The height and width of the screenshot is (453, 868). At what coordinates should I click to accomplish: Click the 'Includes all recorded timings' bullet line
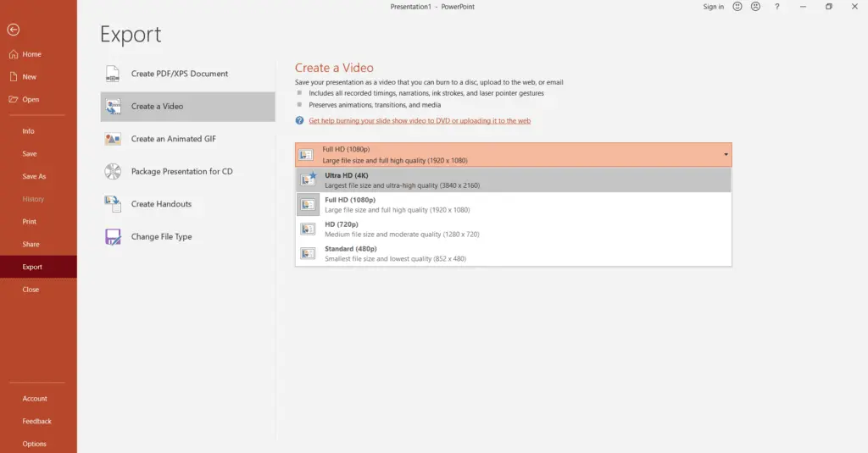coord(426,93)
